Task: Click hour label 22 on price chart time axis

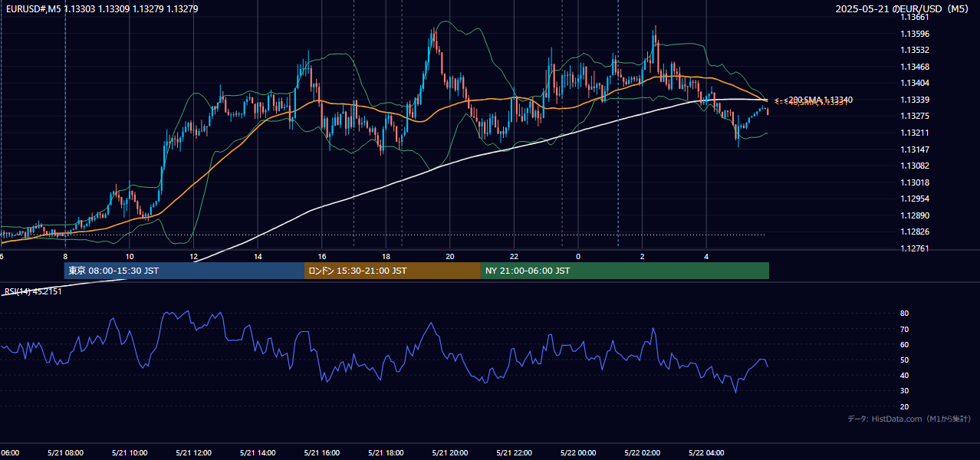Action: click(x=515, y=256)
